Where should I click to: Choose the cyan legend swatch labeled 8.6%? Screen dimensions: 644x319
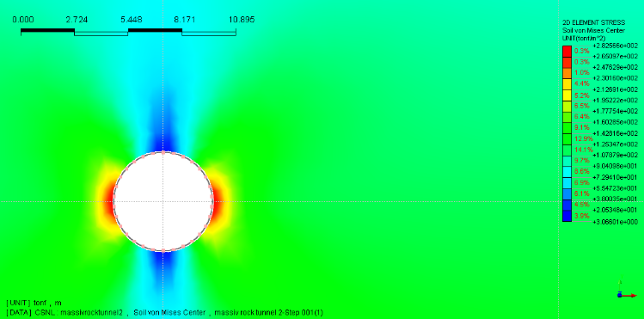point(567,172)
